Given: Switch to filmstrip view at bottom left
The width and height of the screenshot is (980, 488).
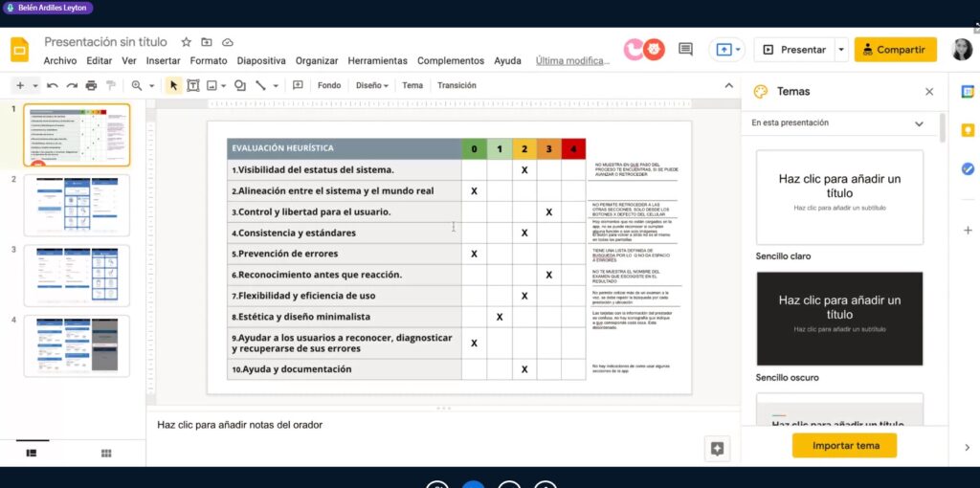Looking at the screenshot, I should (32, 453).
